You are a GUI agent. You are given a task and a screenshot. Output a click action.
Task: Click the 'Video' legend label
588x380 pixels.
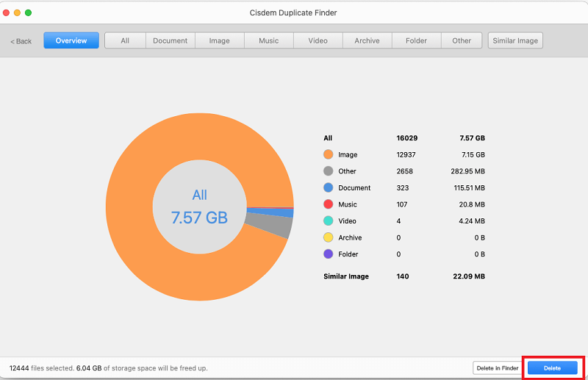click(x=347, y=221)
